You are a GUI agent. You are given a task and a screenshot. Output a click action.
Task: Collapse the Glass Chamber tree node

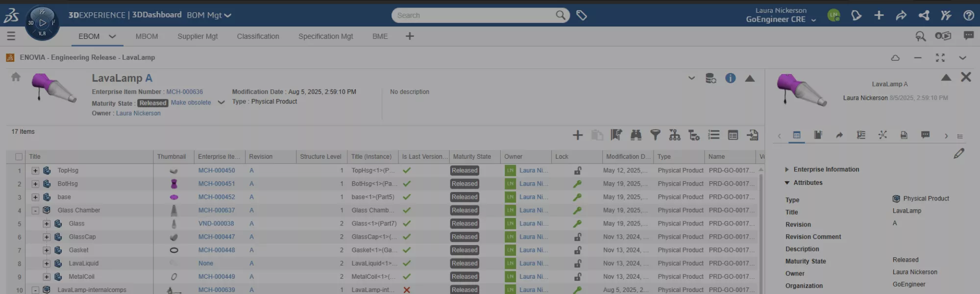tap(35, 210)
